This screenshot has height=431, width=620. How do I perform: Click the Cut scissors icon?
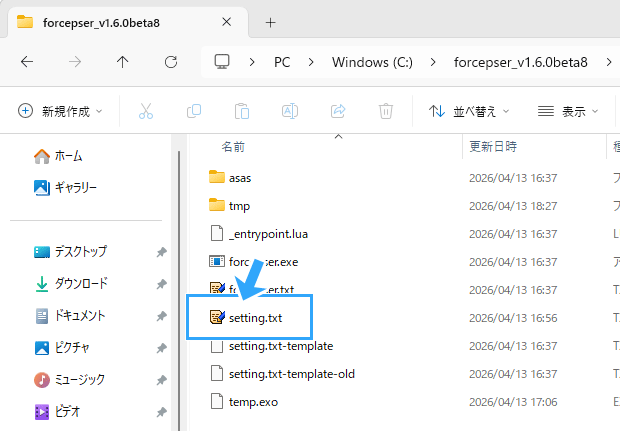pos(146,111)
